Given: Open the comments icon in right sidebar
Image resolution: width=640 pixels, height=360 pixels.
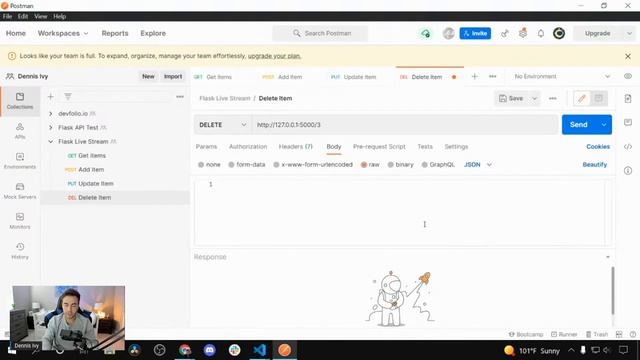Looking at the screenshot, I should [628, 122].
